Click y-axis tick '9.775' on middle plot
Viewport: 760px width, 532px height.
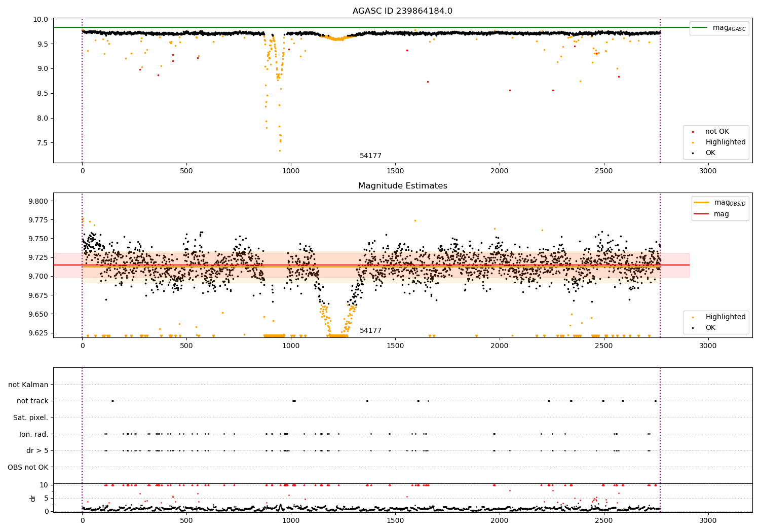point(38,220)
